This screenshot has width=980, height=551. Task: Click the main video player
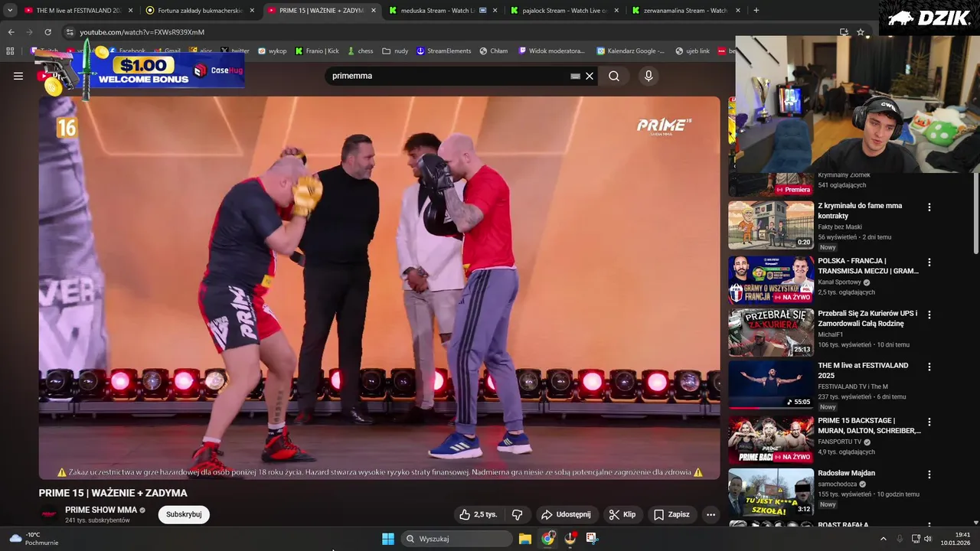coord(380,288)
